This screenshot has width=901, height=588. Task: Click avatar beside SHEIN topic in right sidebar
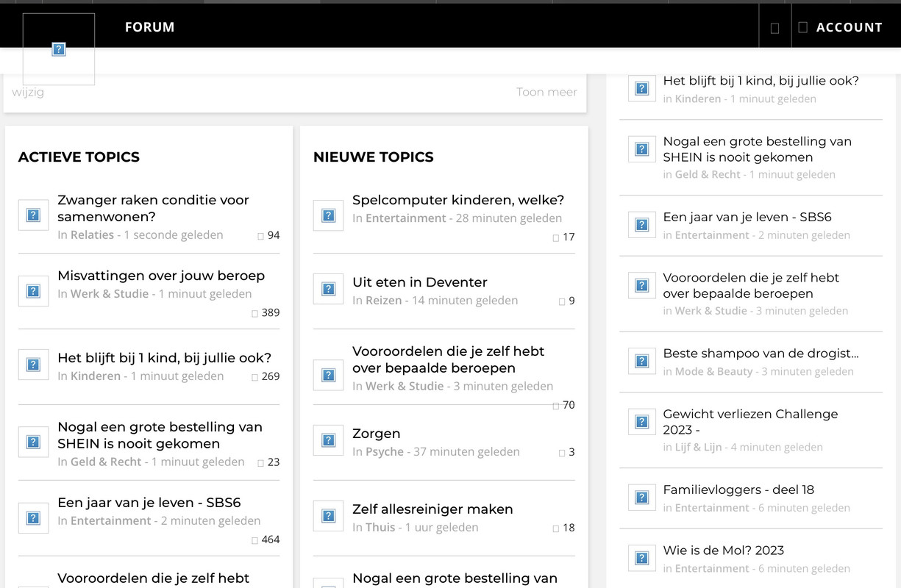pos(642,149)
